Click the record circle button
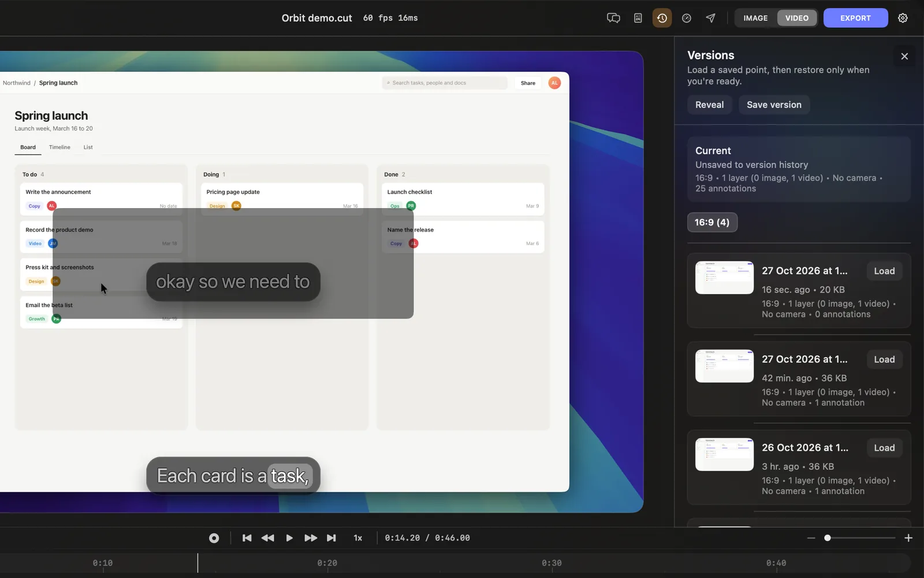This screenshot has height=578, width=924. [x=214, y=538]
